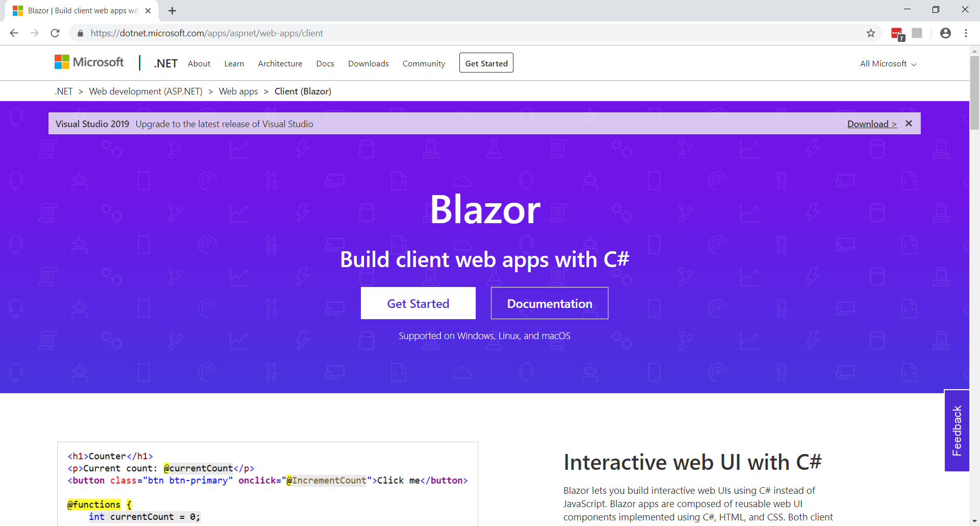
Task: Open the Learn menu item
Action: pyautogui.click(x=234, y=64)
